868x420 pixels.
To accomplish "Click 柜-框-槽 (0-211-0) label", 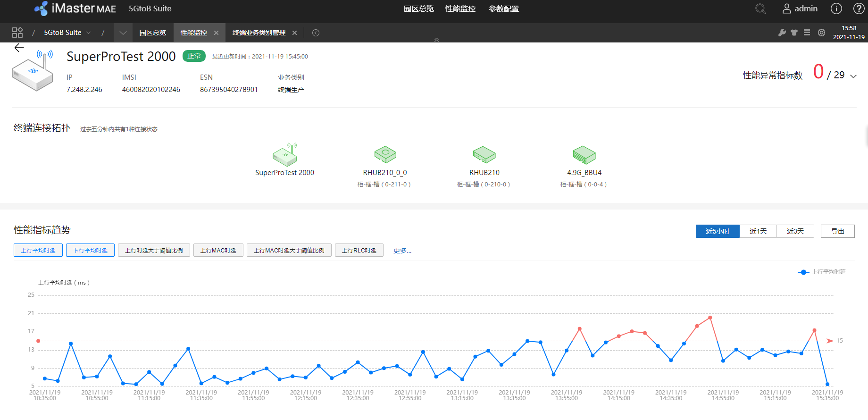I will coord(384,185).
